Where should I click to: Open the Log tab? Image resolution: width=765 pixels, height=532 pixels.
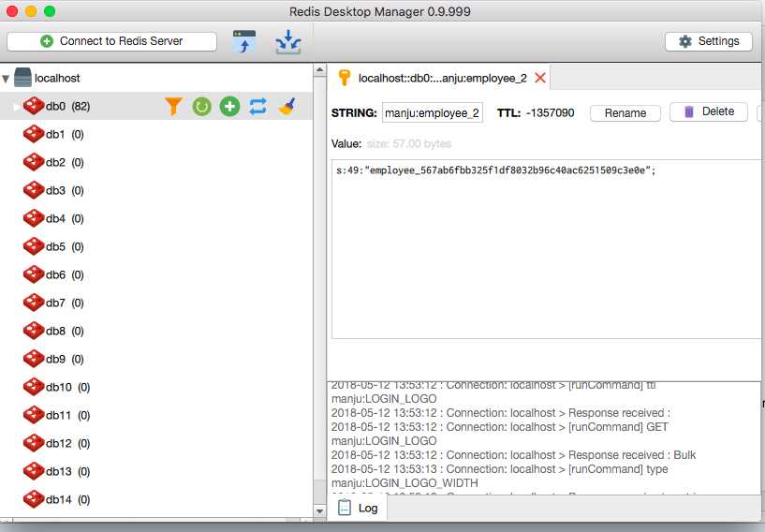click(x=358, y=508)
